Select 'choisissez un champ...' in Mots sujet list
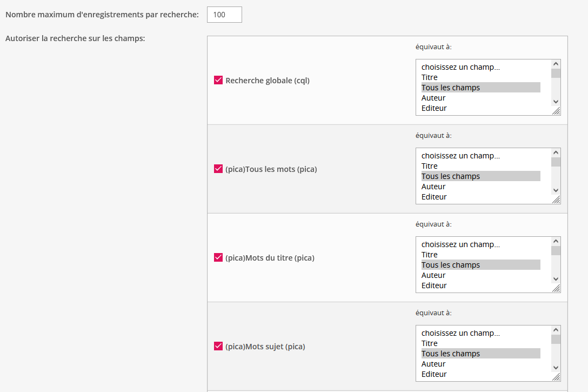This screenshot has width=588, height=392. [460, 333]
